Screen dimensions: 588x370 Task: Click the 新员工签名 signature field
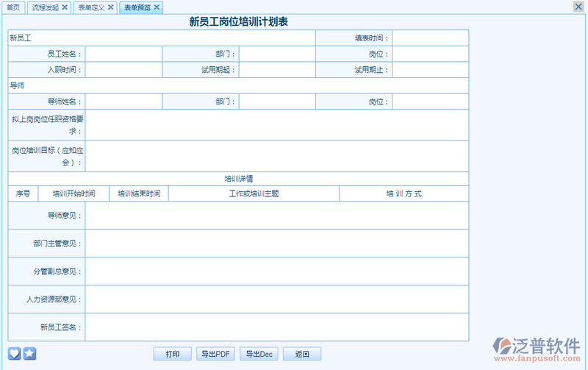point(276,327)
